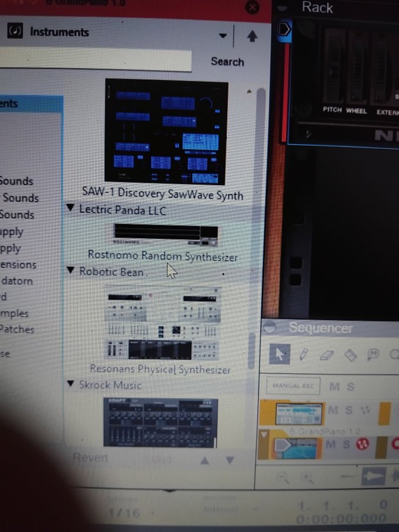The width and height of the screenshot is (399, 532).
Task: Select the Magnify tool in Sequencer
Action: coord(394,355)
